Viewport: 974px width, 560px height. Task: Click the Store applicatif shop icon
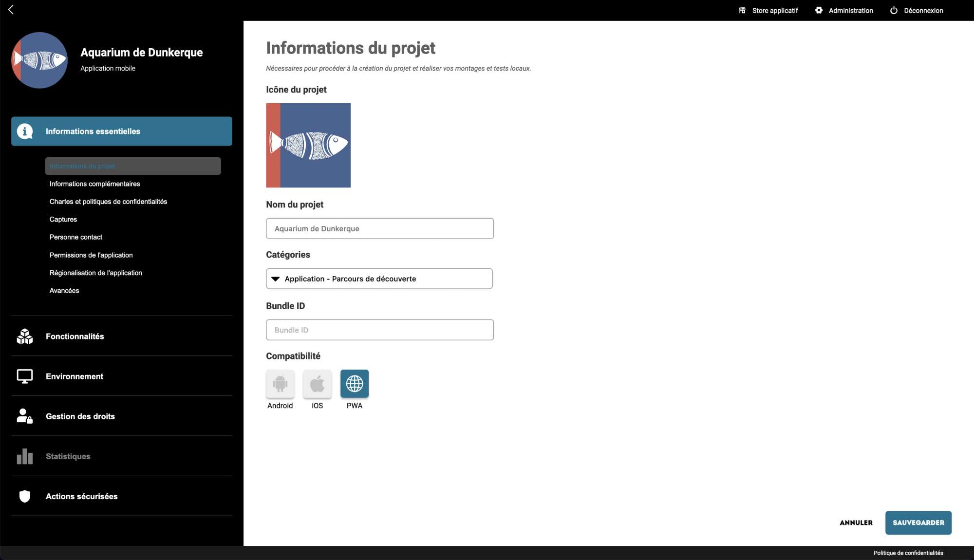point(742,10)
